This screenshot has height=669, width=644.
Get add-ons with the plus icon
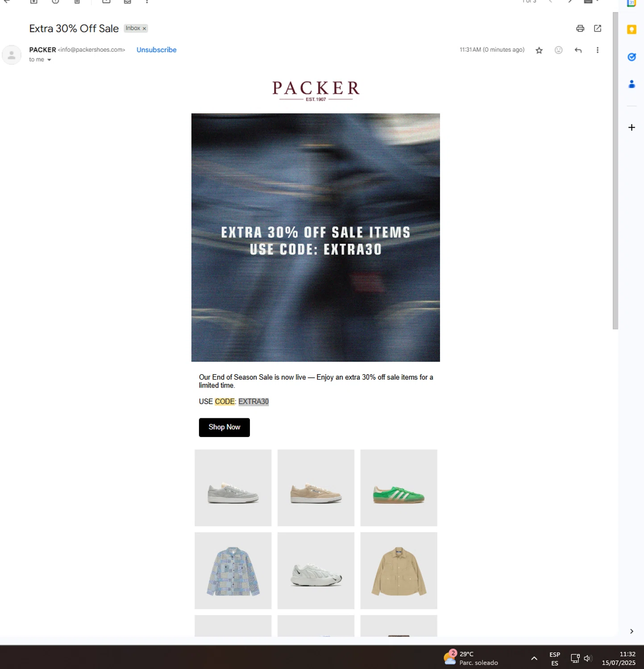632,128
